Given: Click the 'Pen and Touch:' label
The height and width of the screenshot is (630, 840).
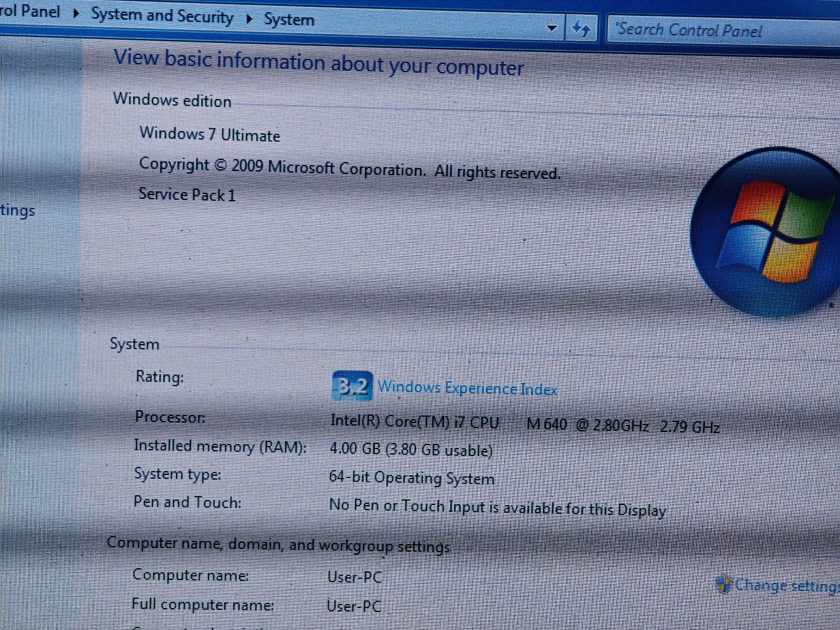Looking at the screenshot, I should [187, 502].
